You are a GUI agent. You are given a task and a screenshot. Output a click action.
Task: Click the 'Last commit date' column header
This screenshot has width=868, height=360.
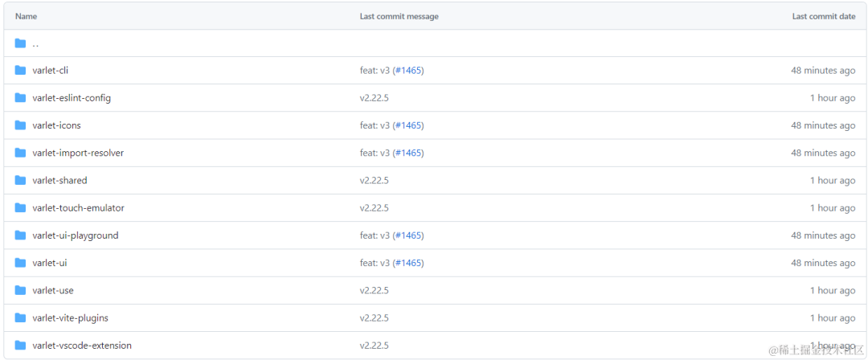pyautogui.click(x=824, y=17)
